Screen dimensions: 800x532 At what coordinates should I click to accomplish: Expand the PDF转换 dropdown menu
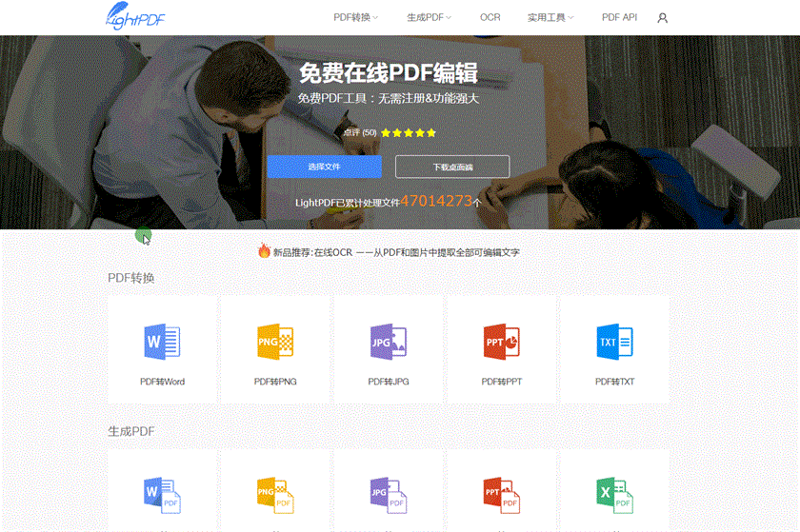point(355,17)
